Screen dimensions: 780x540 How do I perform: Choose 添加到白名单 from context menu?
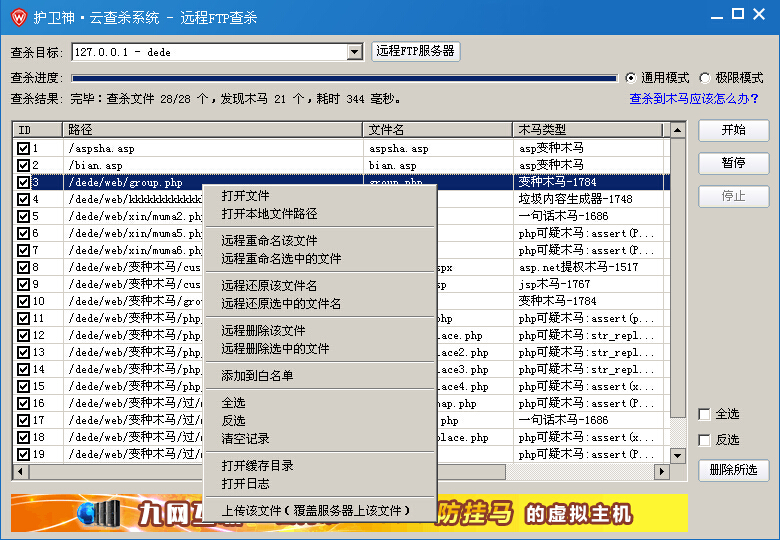[257, 376]
